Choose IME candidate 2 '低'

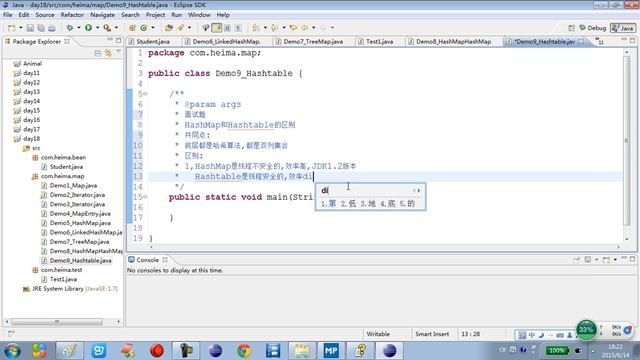(349, 203)
